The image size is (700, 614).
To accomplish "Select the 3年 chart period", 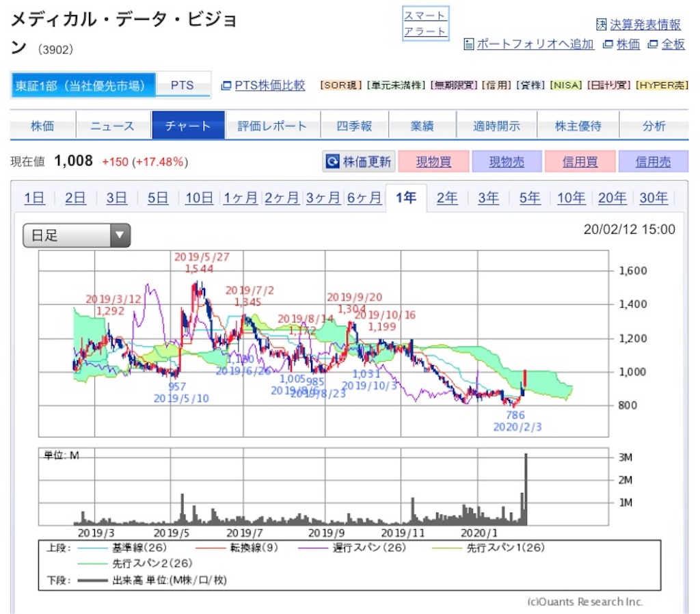I will (488, 198).
